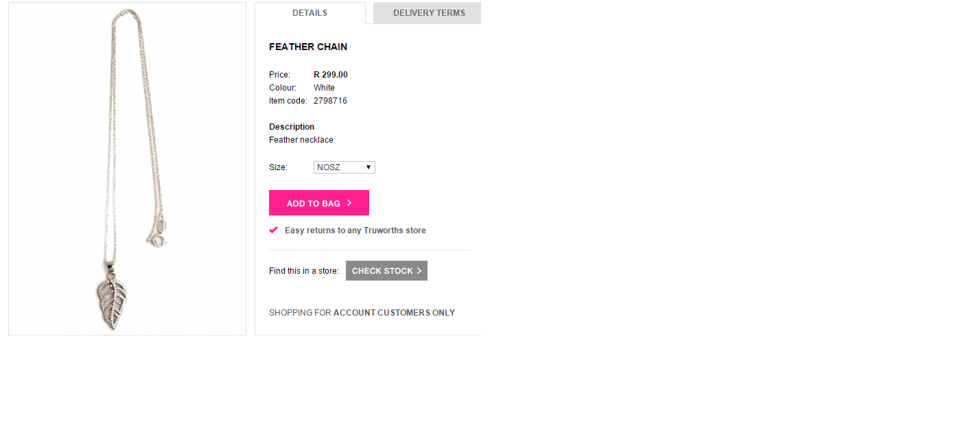The image size is (980, 448).
Task: Switch to the Delivery Terms tab
Action: click(429, 13)
